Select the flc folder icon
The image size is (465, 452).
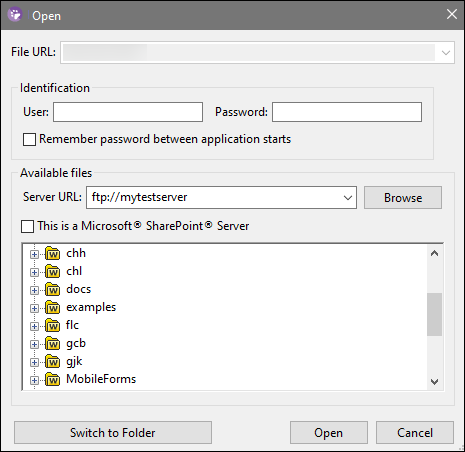(x=52, y=325)
